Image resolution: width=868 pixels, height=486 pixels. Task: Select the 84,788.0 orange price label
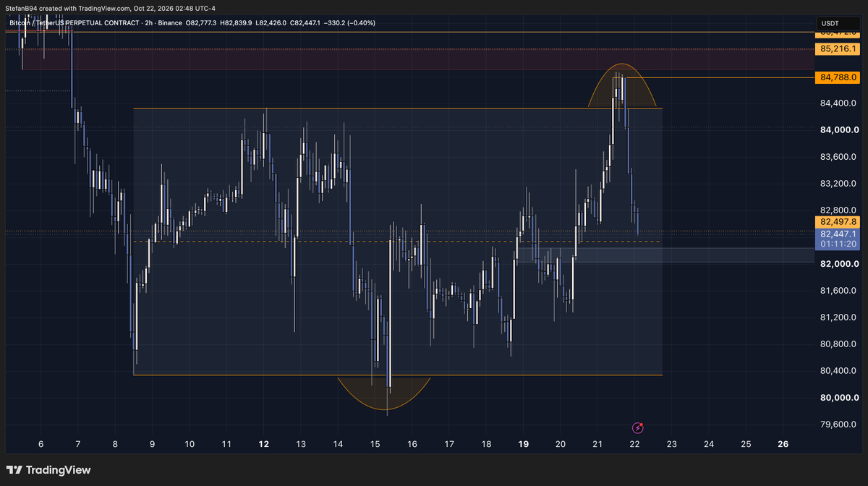click(839, 77)
